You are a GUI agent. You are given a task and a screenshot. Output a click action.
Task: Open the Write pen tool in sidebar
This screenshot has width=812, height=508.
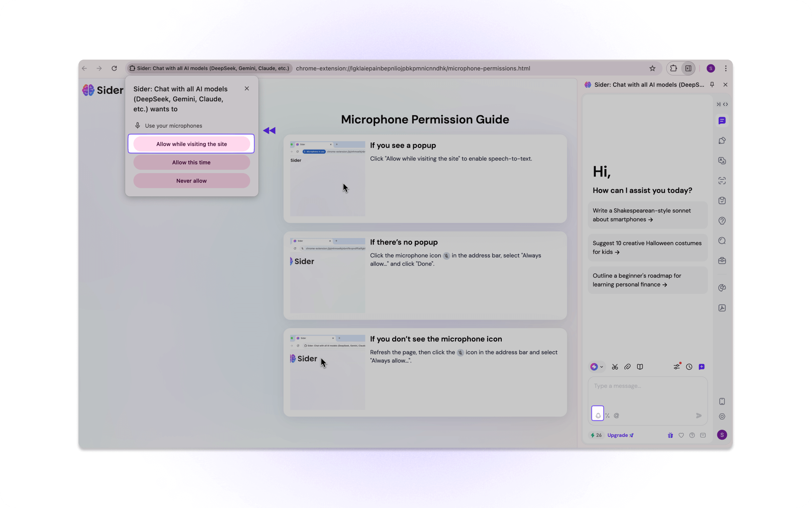click(722, 141)
